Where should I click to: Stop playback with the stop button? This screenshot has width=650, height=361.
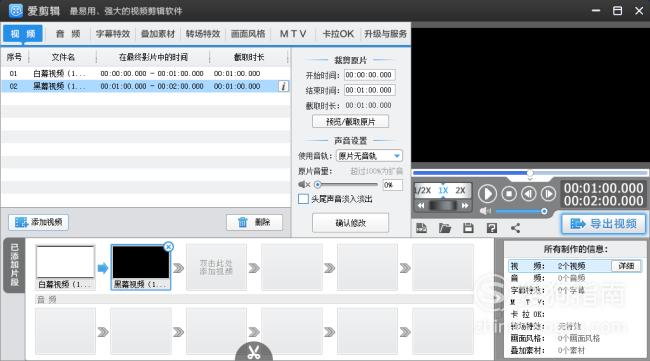coord(509,194)
